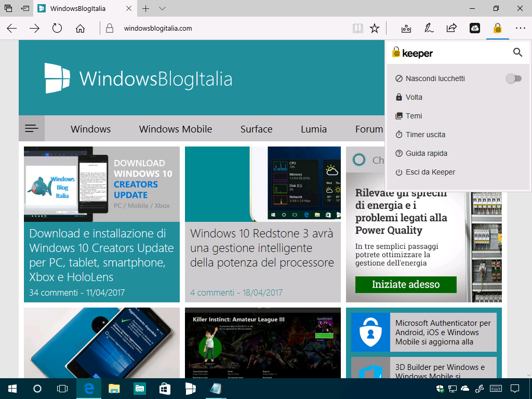Screen dimensions: 532x399
Task: Click the Keeper extension toolbar icon
Action: [497, 29]
